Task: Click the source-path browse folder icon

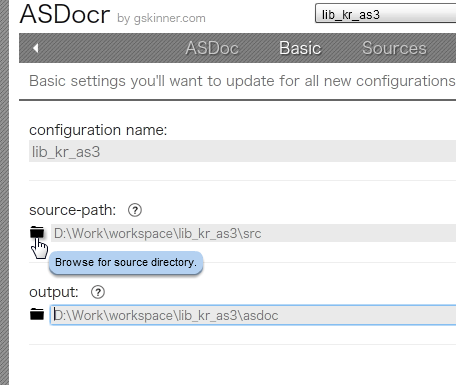Action: click(x=37, y=232)
